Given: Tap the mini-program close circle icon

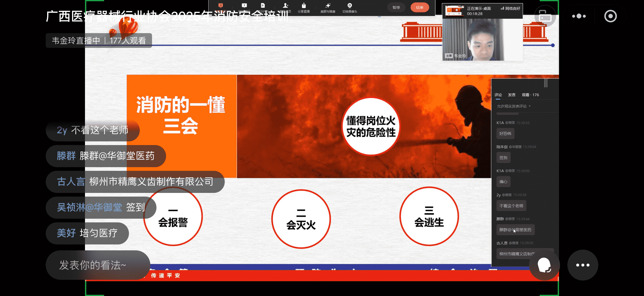Looking at the screenshot, I should [x=610, y=16].
